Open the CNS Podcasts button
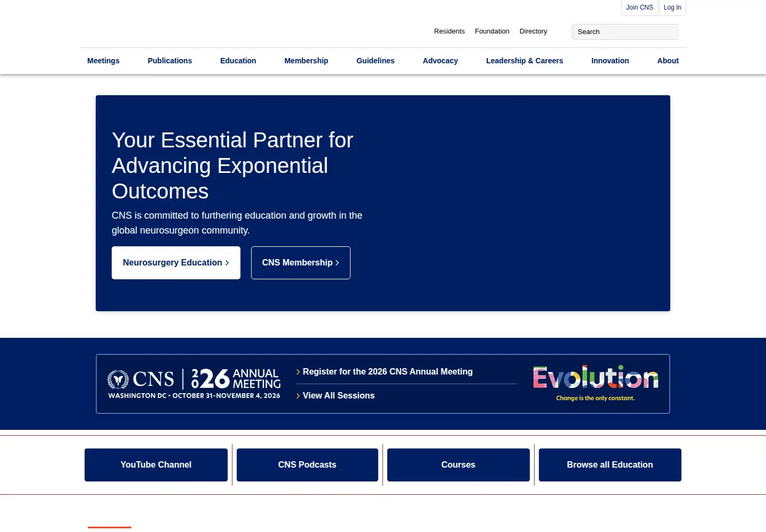The image size is (766, 532). pos(307,465)
